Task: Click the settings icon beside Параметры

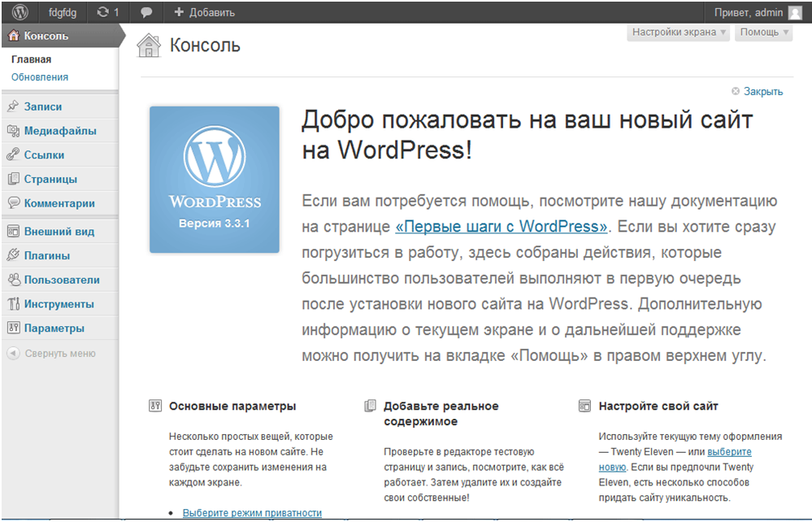Action: pos(14,328)
